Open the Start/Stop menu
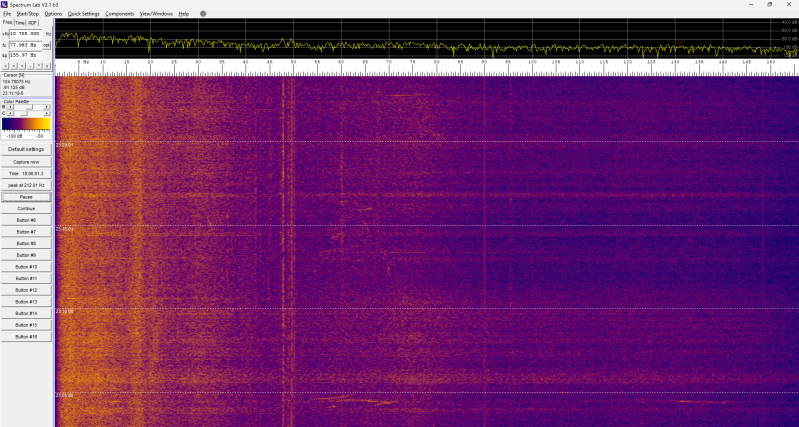This screenshot has height=427, width=799. (x=28, y=14)
